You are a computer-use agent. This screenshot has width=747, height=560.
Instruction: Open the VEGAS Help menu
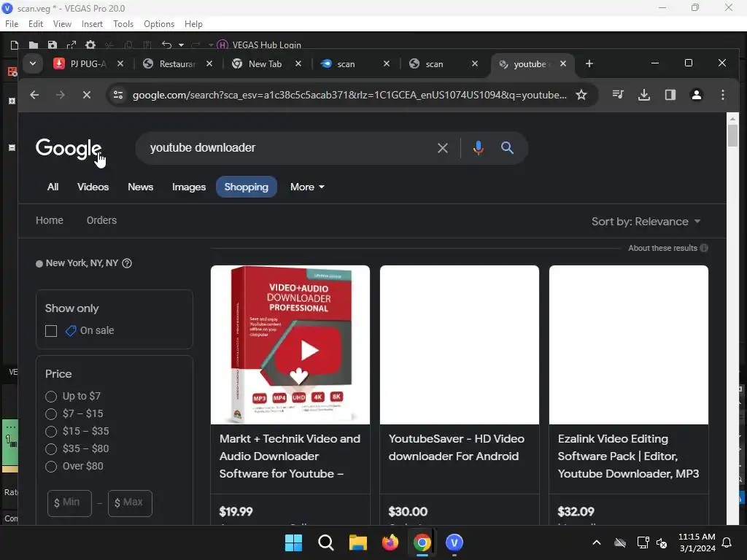click(193, 24)
